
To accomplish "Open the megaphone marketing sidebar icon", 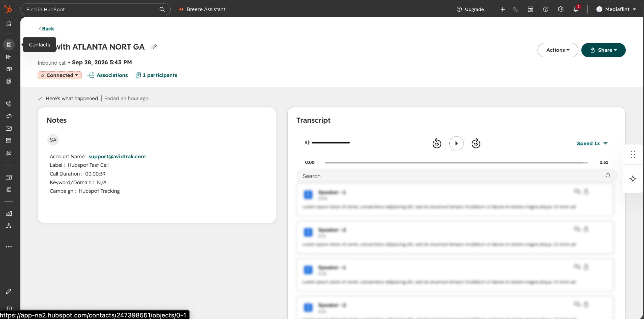I will coord(9,116).
